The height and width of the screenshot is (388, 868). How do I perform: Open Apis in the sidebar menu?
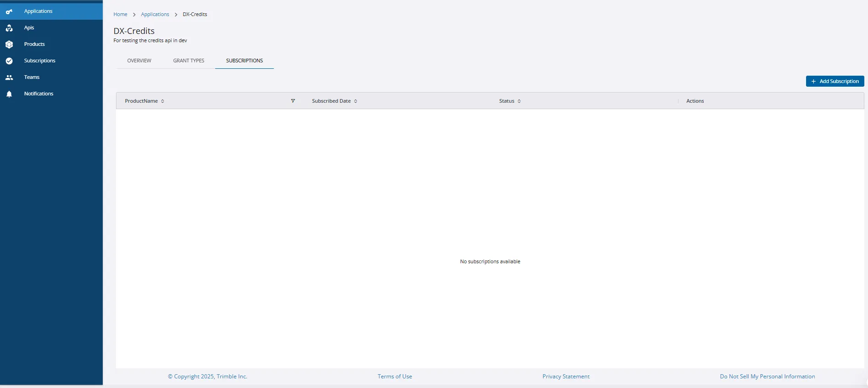tap(51, 28)
